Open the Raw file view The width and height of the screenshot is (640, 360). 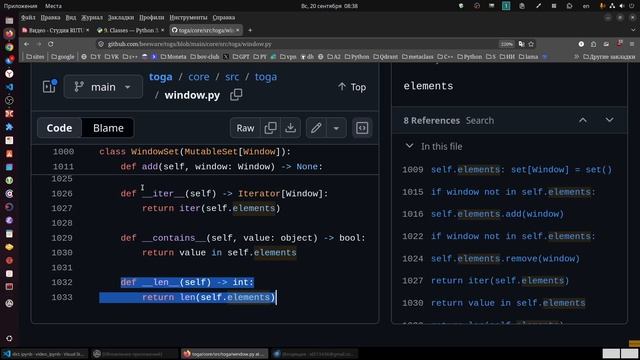point(245,128)
